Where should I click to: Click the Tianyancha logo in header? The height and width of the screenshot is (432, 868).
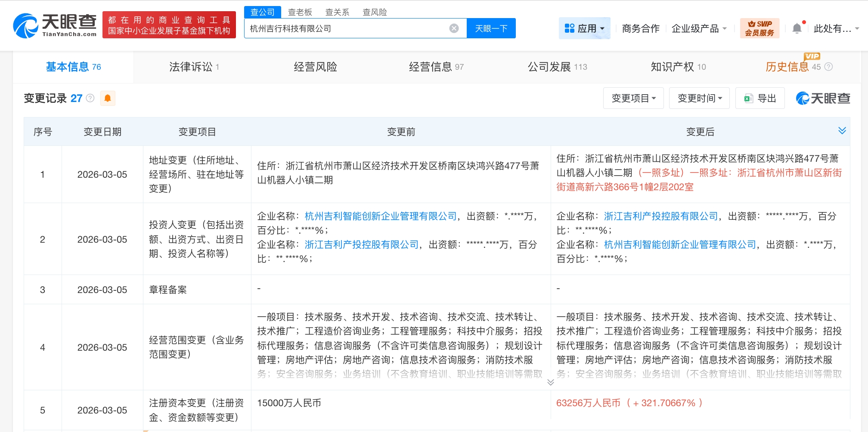click(55, 25)
